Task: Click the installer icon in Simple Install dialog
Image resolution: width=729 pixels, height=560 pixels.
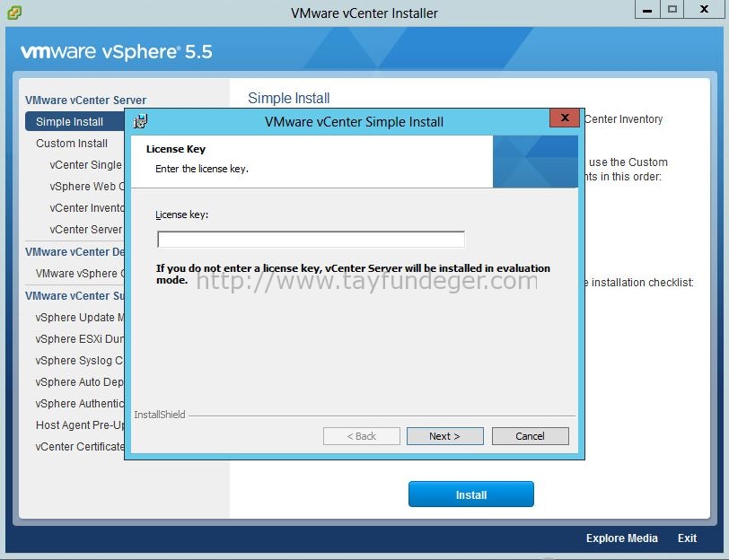Action: click(x=140, y=121)
